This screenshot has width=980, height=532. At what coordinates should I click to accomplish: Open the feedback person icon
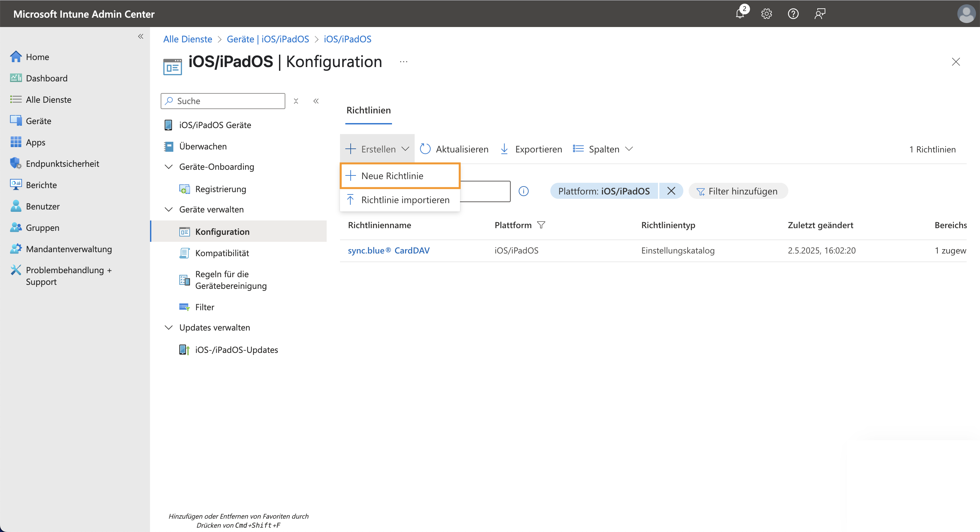coord(819,14)
